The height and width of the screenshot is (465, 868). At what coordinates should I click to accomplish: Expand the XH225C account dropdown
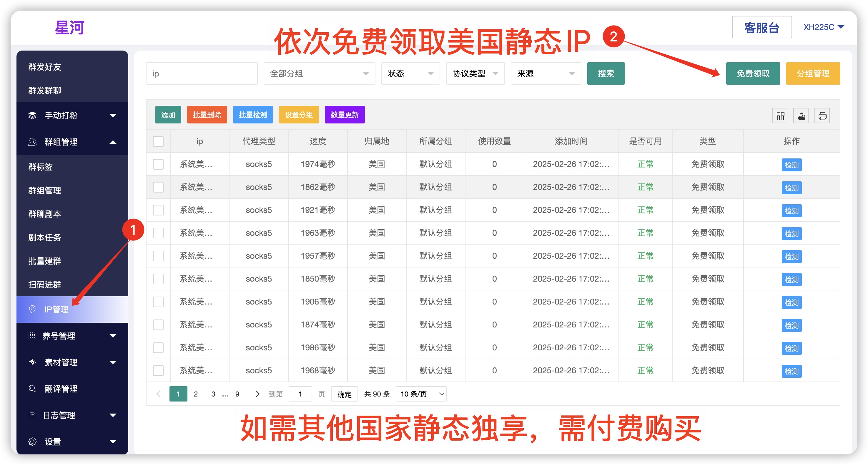823,27
